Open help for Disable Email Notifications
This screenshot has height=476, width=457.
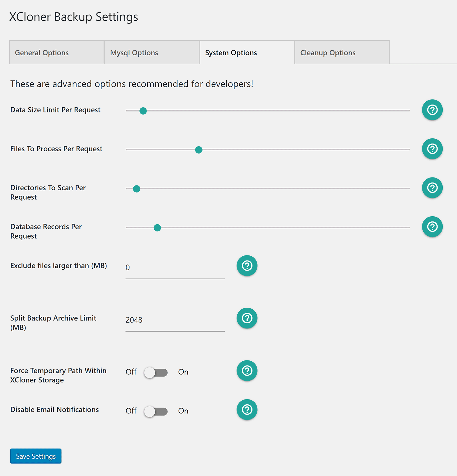point(247,410)
